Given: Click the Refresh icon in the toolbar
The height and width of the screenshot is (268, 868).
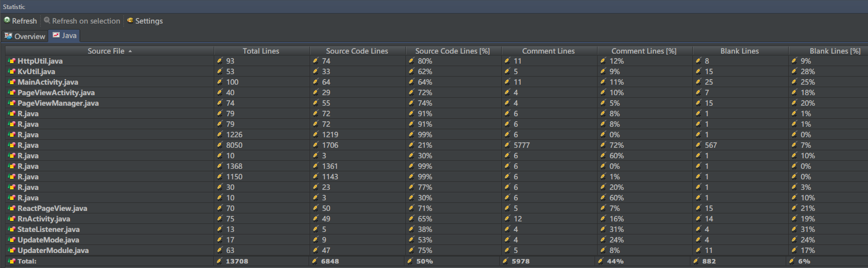Looking at the screenshot, I should pyautogui.click(x=7, y=21).
